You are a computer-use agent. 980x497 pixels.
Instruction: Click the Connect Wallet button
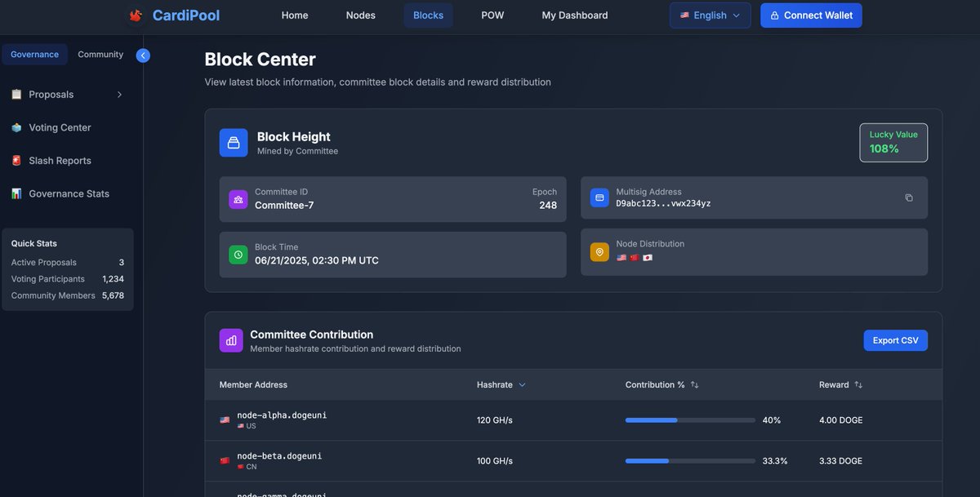coord(811,16)
